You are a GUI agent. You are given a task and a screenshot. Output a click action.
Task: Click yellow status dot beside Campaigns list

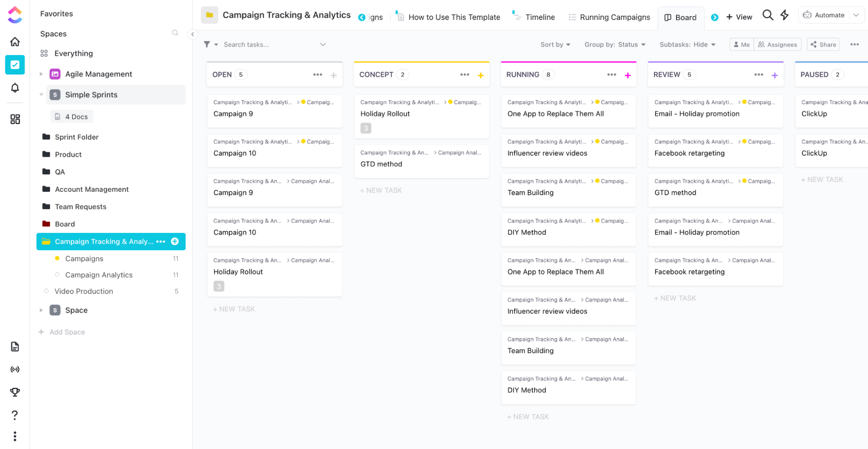tap(57, 259)
